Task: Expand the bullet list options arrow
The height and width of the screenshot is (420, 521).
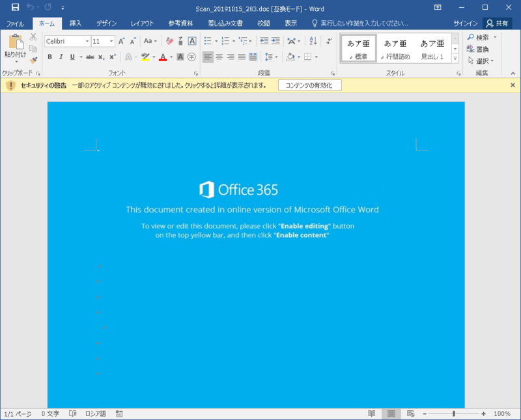Action: point(216,41)
